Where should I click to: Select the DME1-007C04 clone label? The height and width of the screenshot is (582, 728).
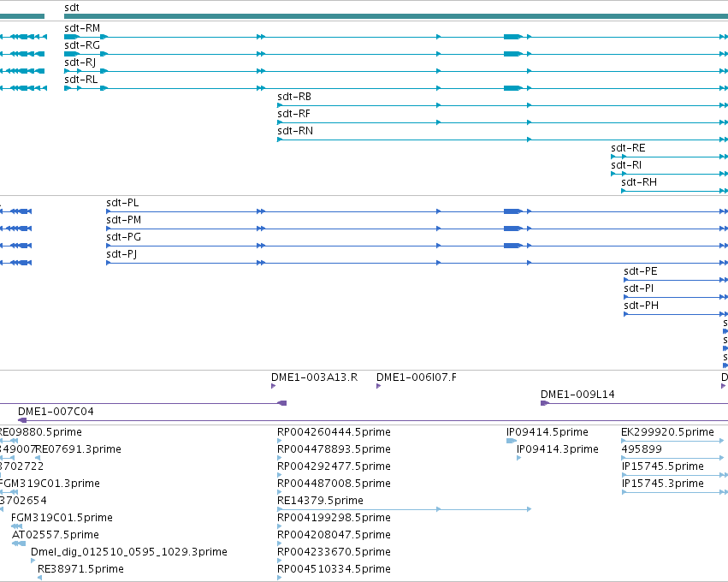pos(56,412)
